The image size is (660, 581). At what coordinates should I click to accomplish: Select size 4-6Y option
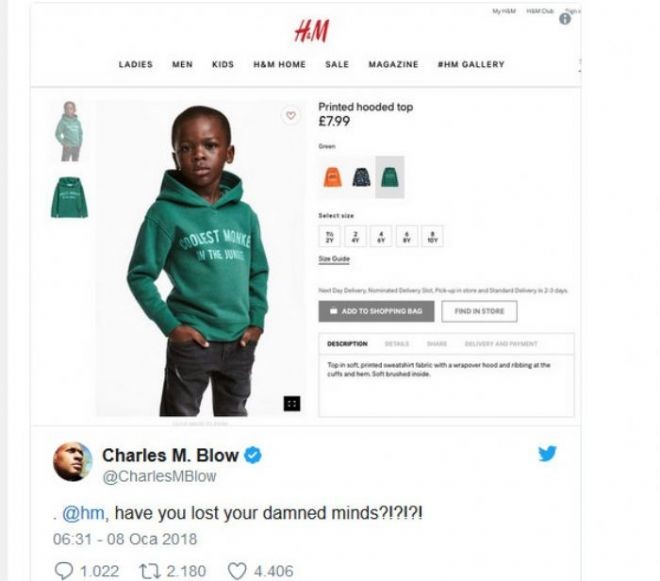tap(381, 236)
